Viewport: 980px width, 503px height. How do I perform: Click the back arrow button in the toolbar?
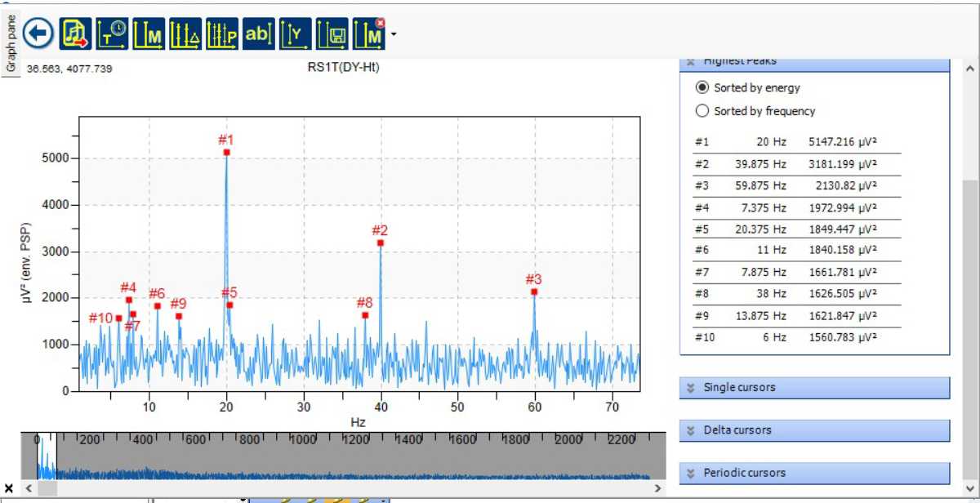click(38, 33)
